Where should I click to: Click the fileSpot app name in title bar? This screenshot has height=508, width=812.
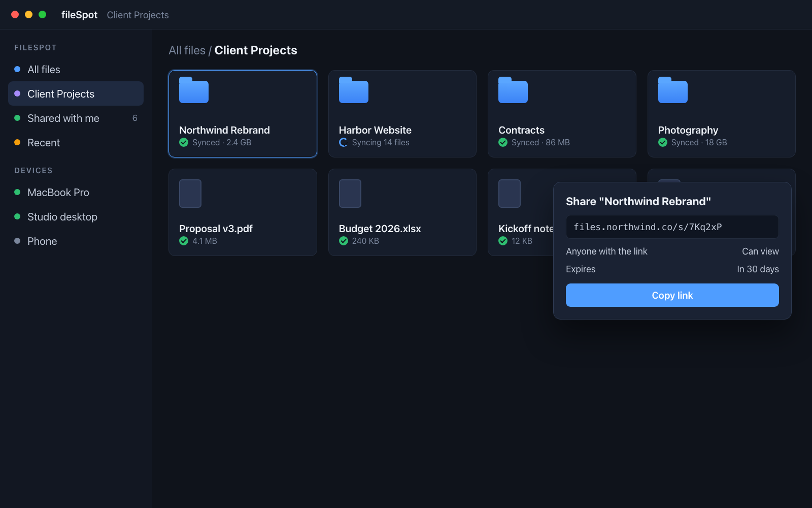pos(79,15)
